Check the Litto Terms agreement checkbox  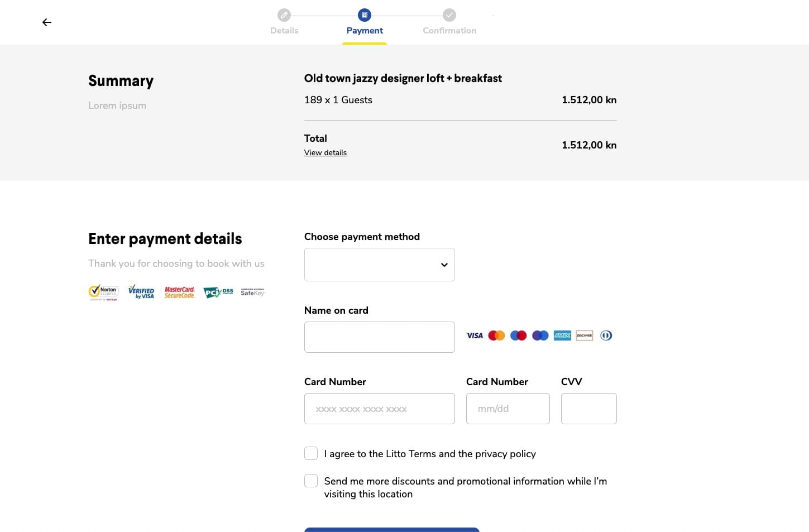[x=311, y=453]
